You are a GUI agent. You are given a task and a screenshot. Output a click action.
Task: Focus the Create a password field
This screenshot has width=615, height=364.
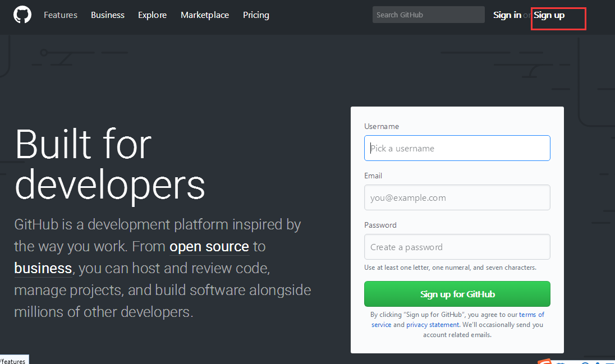tap(457, 247)
